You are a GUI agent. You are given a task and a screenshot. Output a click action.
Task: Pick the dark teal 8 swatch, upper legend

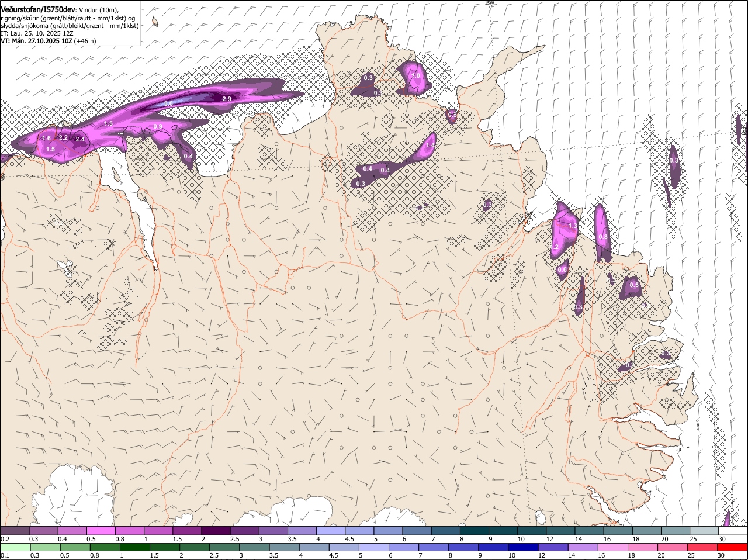point(475,530)
